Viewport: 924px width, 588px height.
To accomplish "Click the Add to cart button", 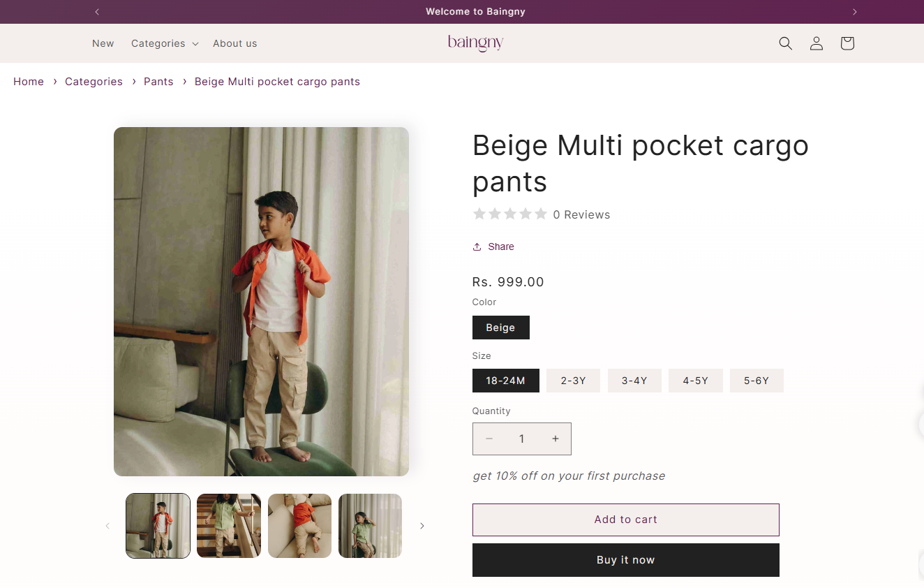I will coord(625,520).
